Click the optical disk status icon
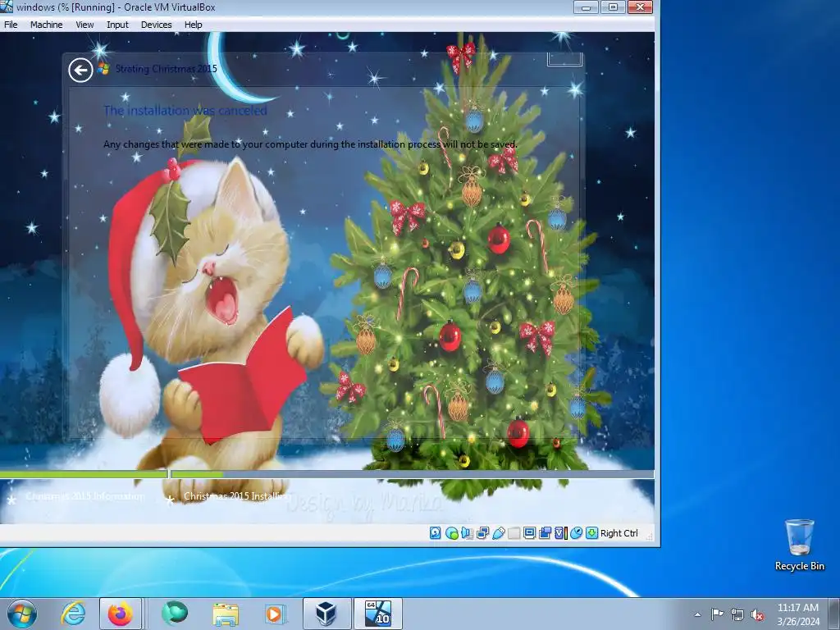 [x=451, y=533]
